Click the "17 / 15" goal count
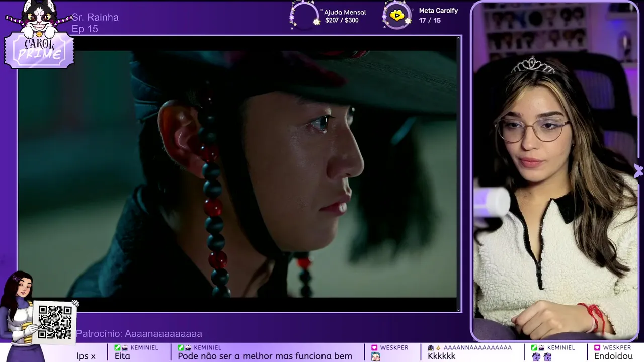The height and width of the screenshot is (362, 644). click(429, 21)
